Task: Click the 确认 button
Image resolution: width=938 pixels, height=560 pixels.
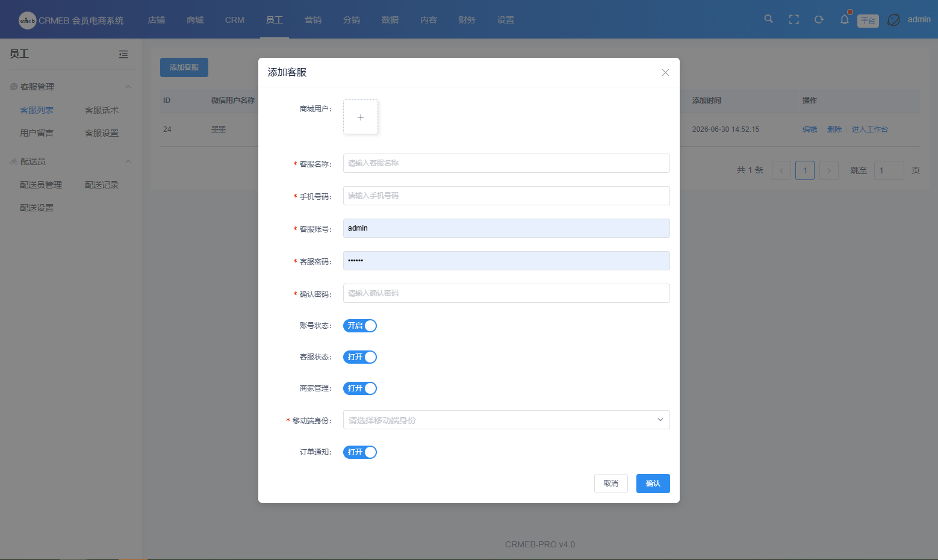Action: point(653,484)
